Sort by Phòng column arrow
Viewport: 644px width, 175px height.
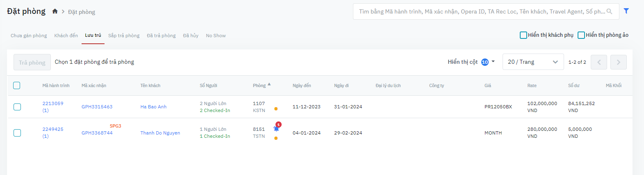pyautogui.click(x=269, y=85)
